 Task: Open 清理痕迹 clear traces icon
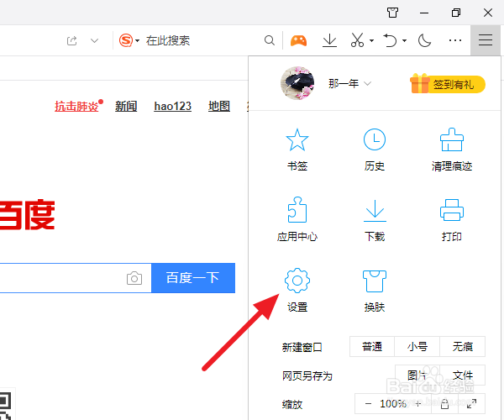[452, 150]
